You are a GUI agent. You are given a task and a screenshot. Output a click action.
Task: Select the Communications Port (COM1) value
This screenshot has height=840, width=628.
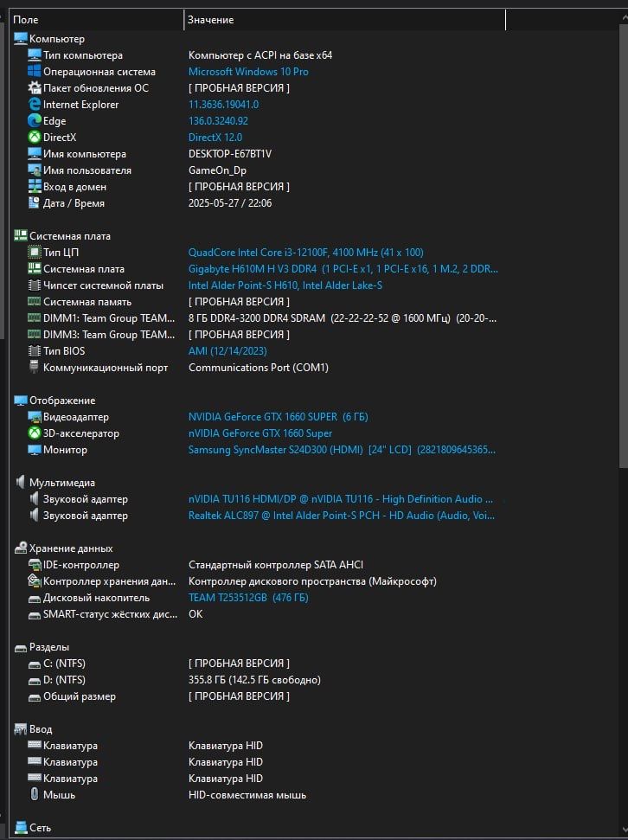[x=259, y=367]
